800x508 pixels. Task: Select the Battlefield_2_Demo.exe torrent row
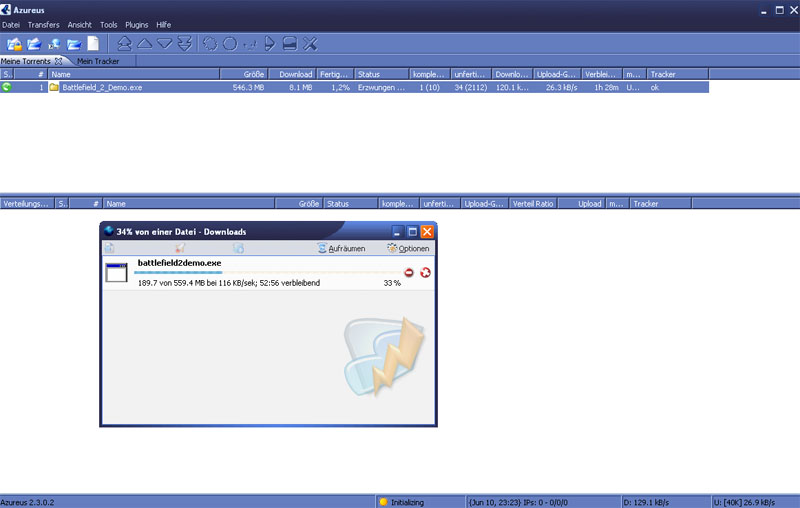pos(355,87)
